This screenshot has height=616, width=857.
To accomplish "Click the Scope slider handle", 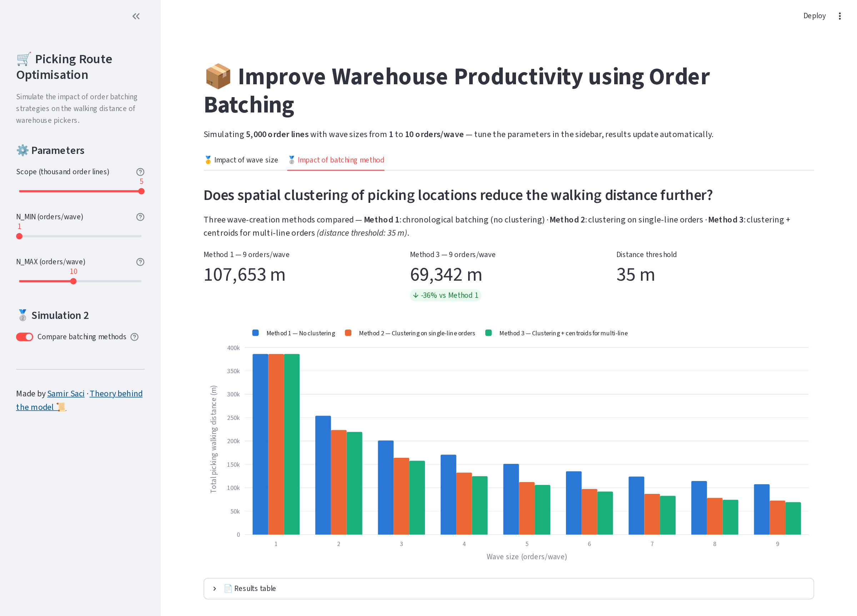I will pyautogui.click(x=141, y=192).
